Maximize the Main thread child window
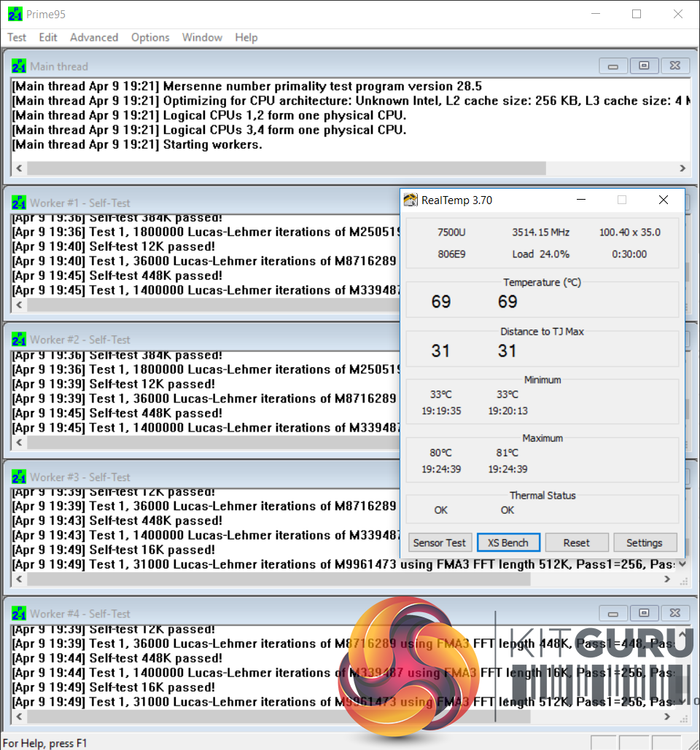 (644, 66)
